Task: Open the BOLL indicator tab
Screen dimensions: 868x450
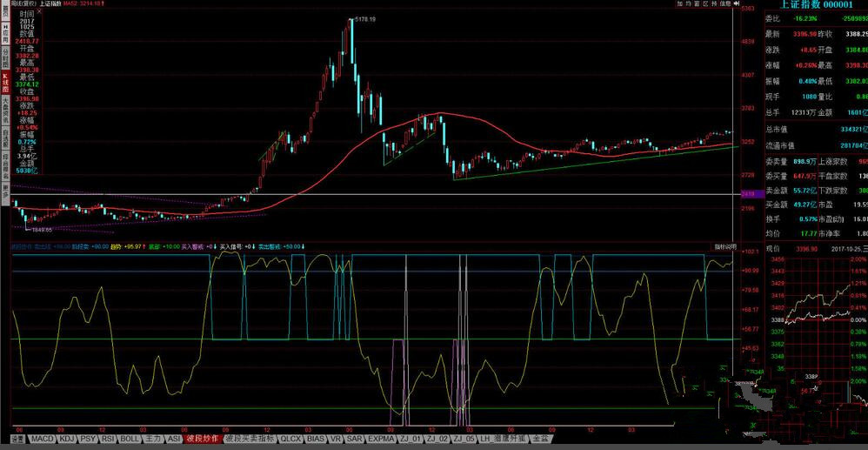Action: [x=130, y=439]
